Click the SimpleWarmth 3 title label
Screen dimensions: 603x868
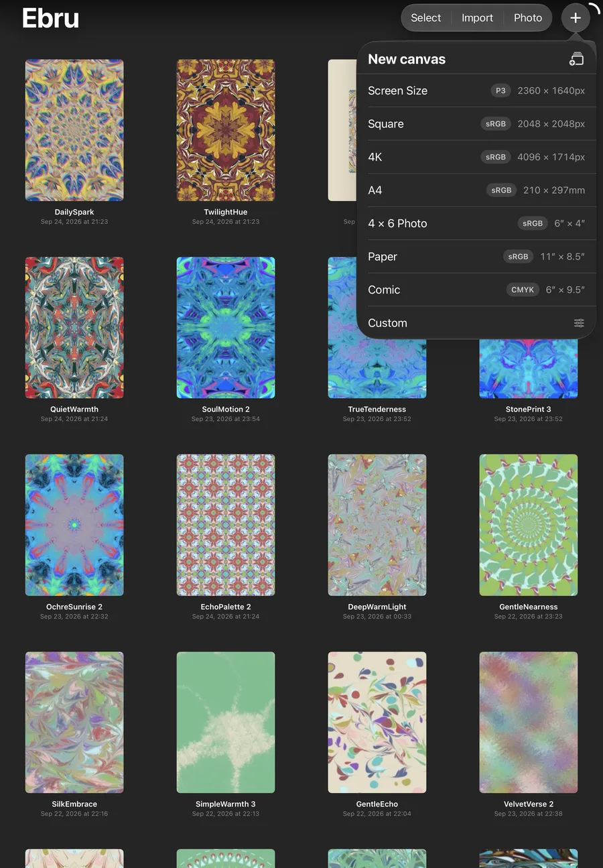(226, 804)
